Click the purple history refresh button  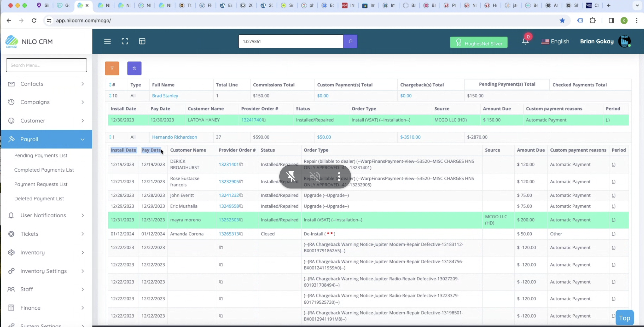click(134, 68)
